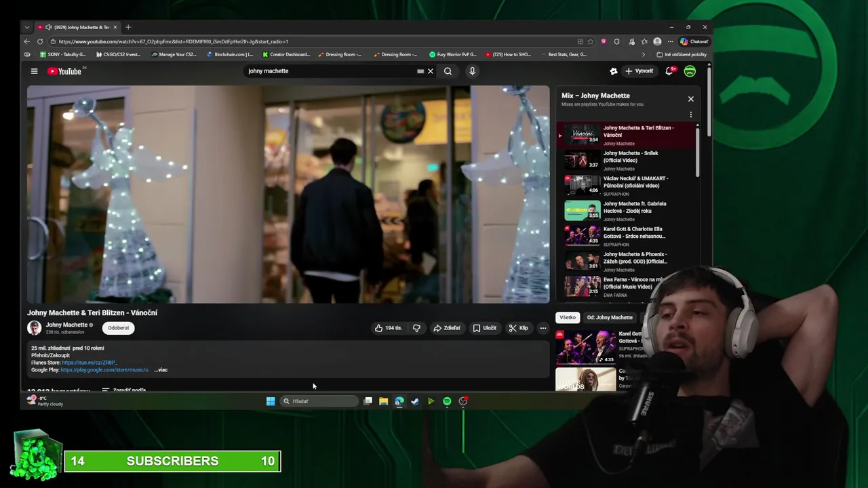Play Johny Machette - Snílek from the mix
Image resolution: width=868 pixels, height=488 pixels.
click(x=628, y=161)
